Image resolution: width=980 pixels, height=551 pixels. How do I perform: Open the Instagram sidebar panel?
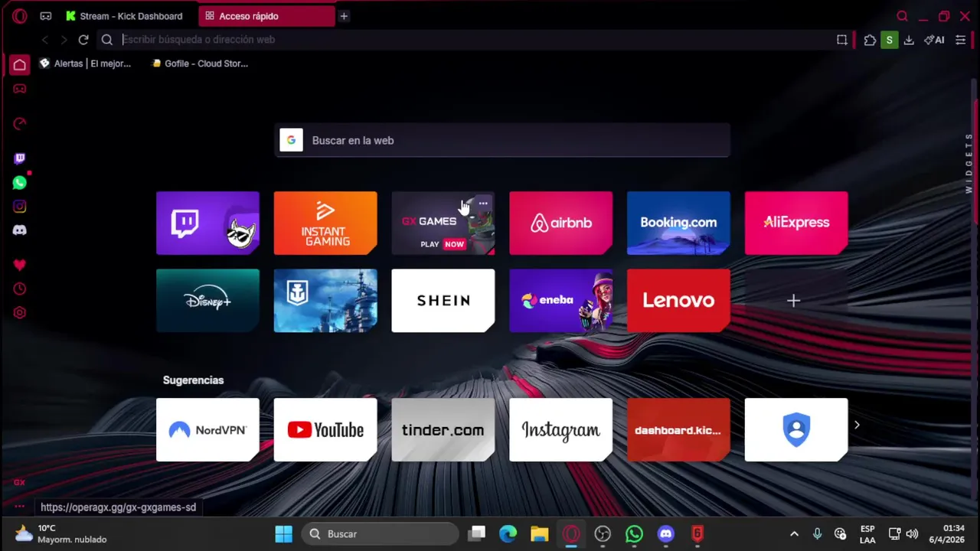[x=20, y=206]
